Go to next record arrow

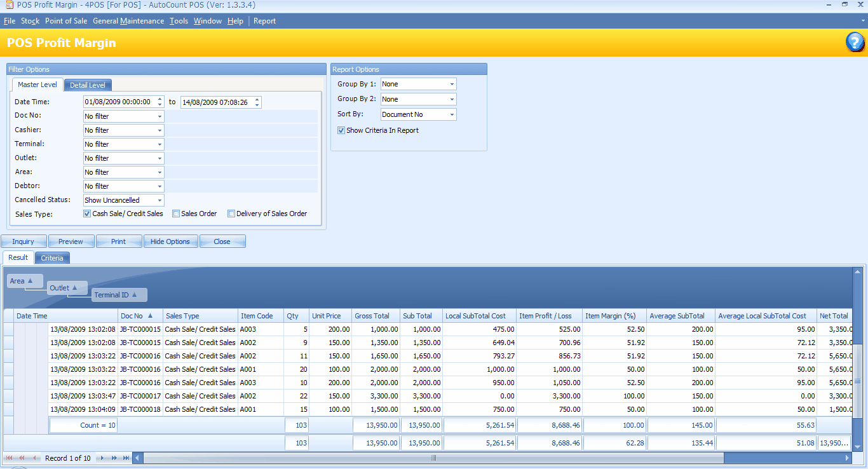[x=102, y=458]
